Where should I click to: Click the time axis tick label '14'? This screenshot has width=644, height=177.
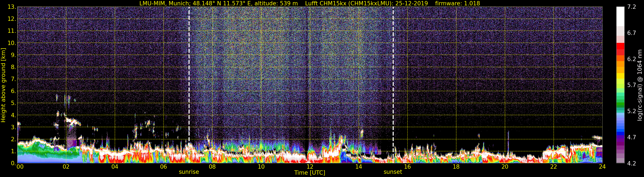point(358,167)
